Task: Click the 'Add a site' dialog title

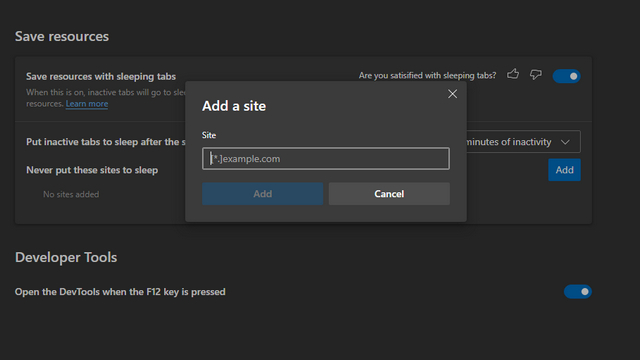Action: pos(234,106)
